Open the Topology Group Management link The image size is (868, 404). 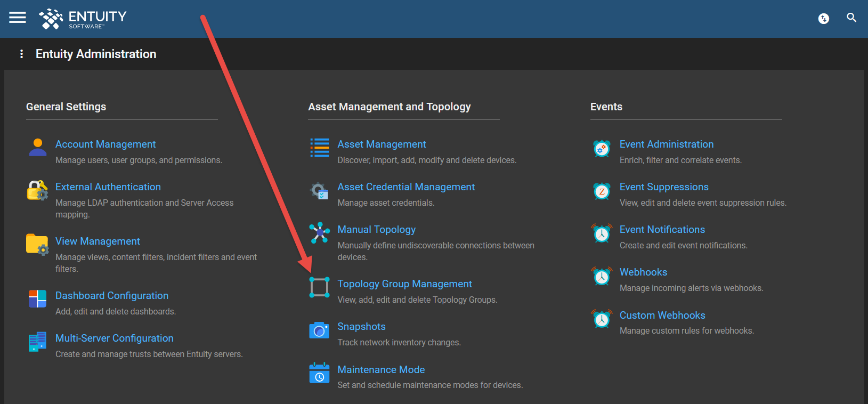pos(405,284)
